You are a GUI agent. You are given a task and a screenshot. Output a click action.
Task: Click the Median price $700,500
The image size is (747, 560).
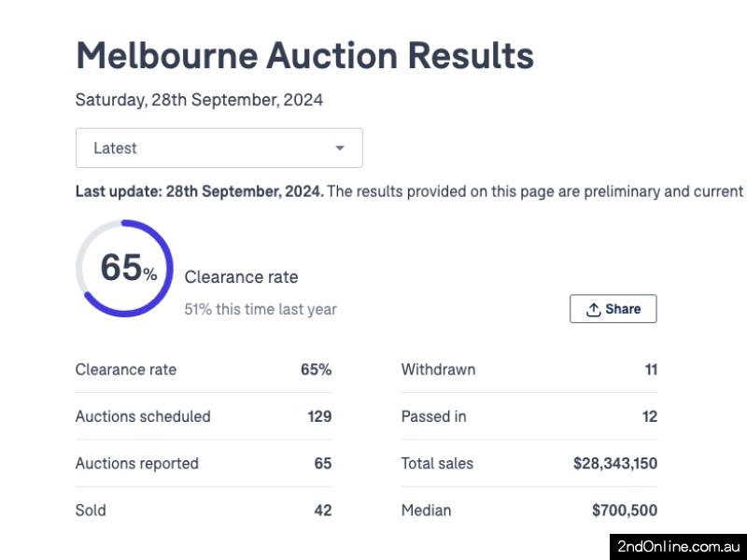(x=625, y=511)
